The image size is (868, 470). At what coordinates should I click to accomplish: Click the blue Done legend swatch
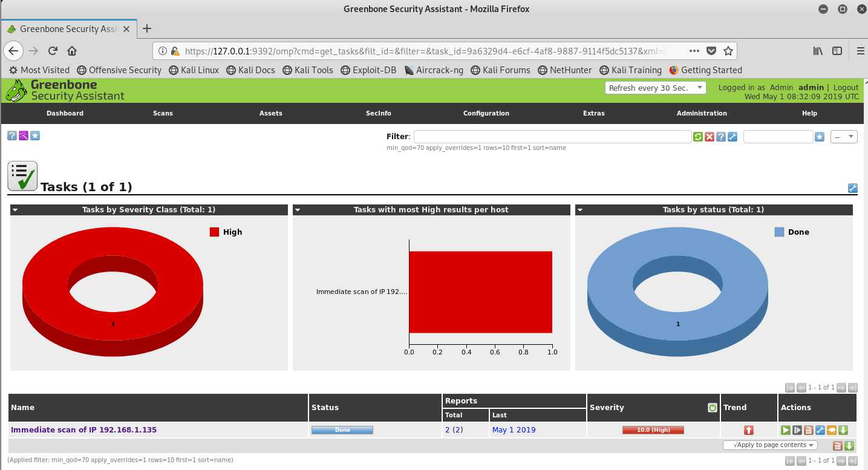point(779,232)
